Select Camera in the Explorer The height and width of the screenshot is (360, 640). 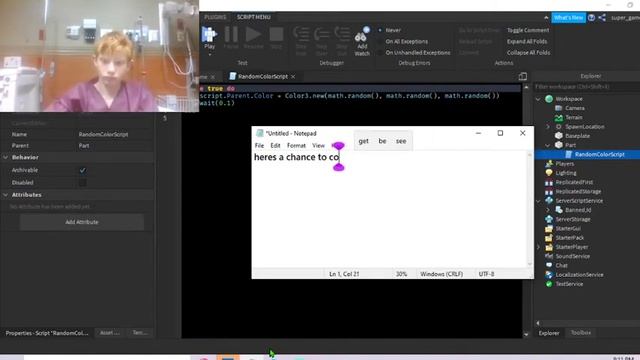click(575, 108)
